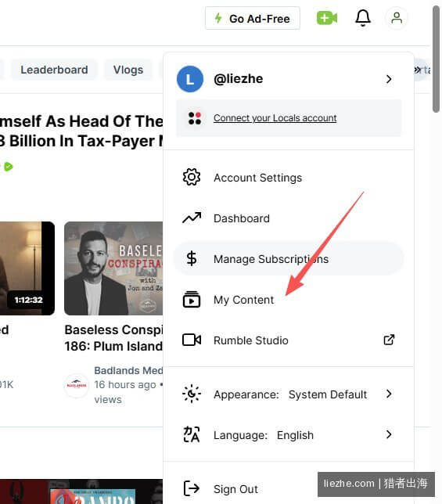
Task: Select the Leaderboard category tab
Action: click(x=54, y=70)
